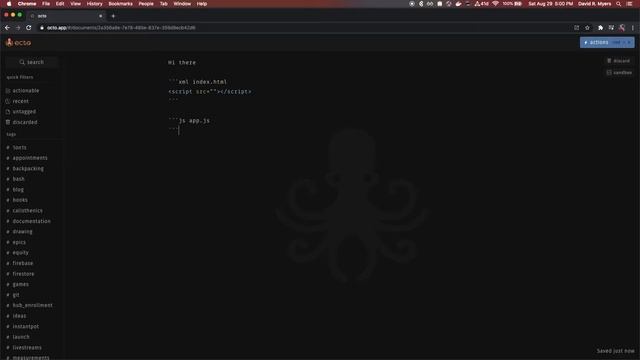Open a new browser tab with plus

113,16
